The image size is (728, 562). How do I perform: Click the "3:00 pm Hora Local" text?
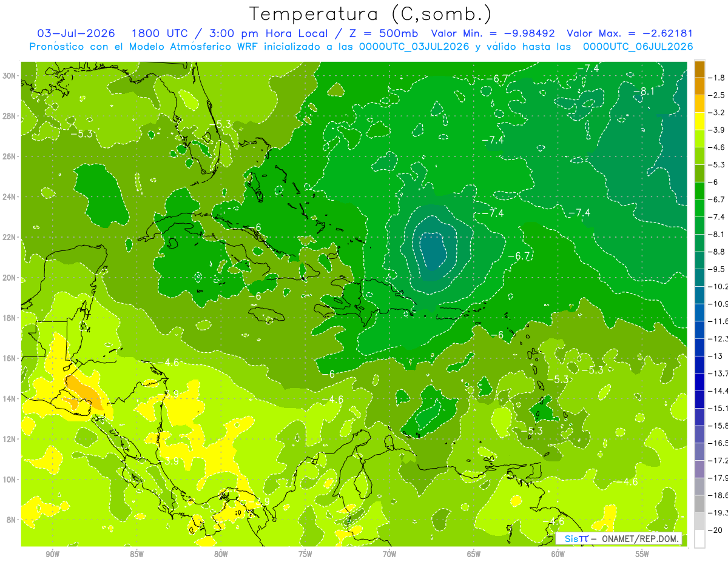click(x=269, y=33)
